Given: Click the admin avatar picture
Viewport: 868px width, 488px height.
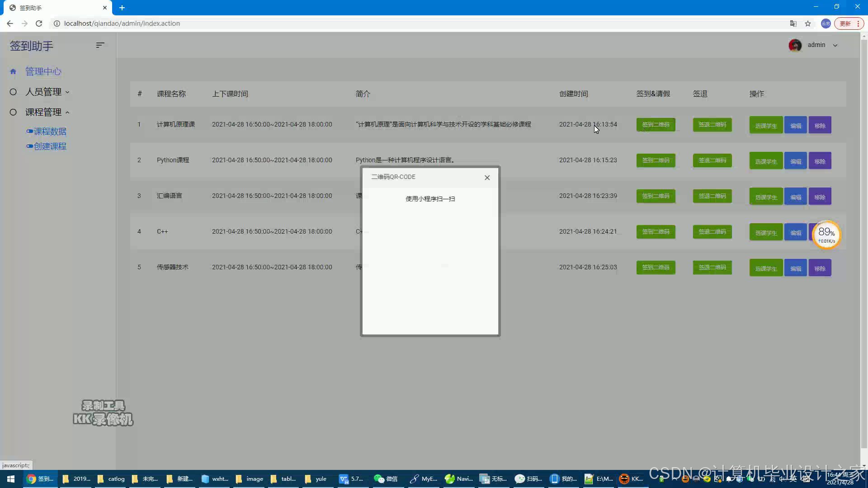Looking at the screenshot, I should 795,45.
